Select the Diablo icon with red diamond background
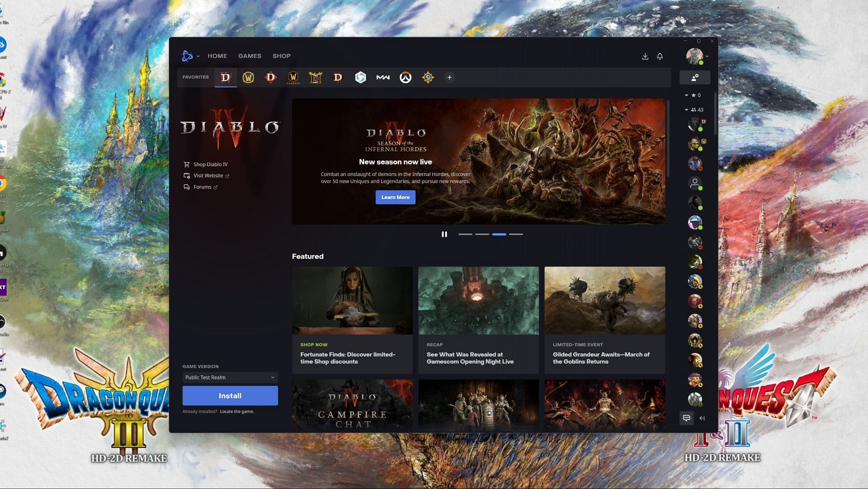Viewport: 868px width, 489px height. [270, 77]
